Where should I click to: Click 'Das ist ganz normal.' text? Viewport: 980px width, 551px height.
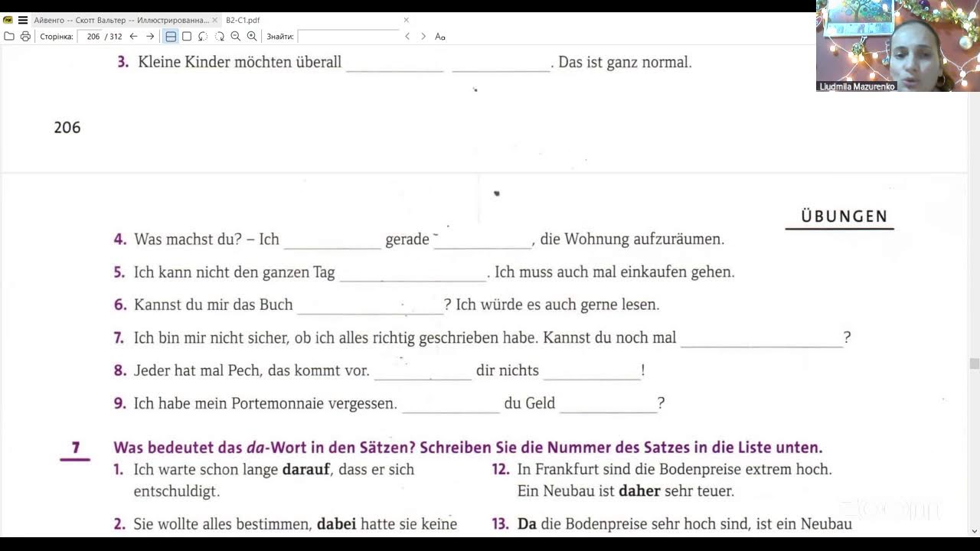coord(625,63)
